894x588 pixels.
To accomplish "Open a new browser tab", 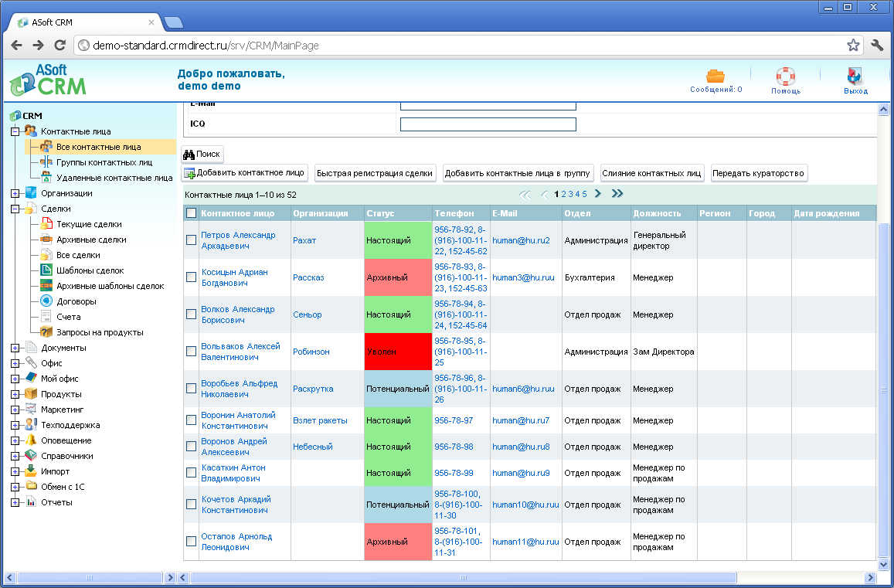I will 173,22.
